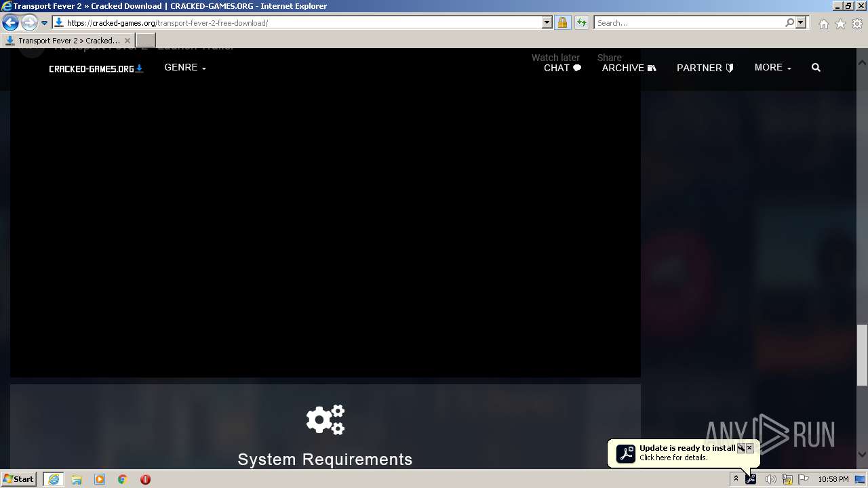Screen dimensions: 868x488
Task: Click the Adobe updater tray icon
Action: coord(751,479)
